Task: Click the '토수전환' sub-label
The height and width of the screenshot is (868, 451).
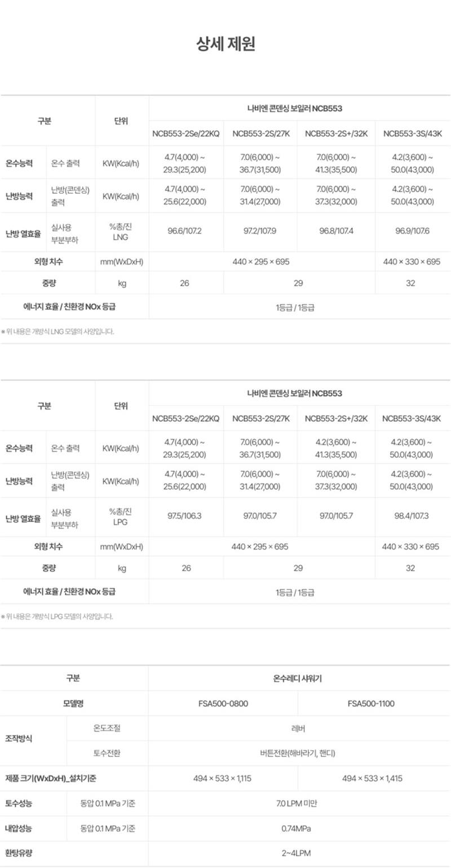Action: coord(107,753)
